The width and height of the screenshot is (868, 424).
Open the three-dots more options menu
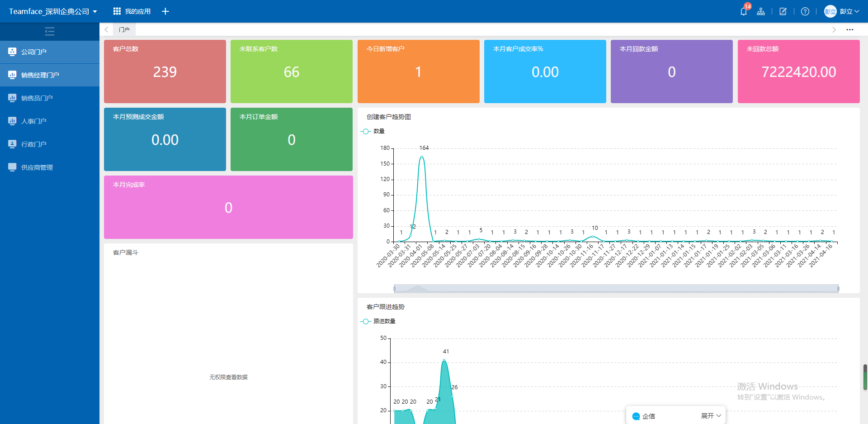(x=850, y=29)
